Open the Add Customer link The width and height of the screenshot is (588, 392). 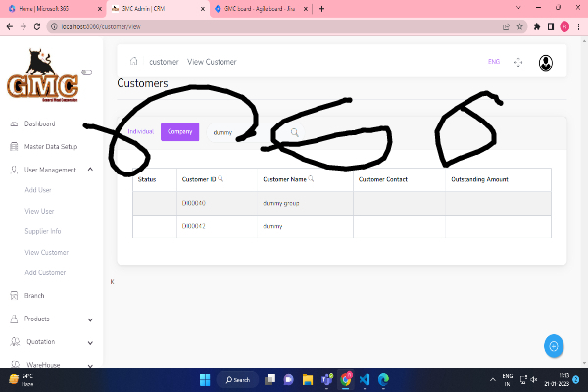pyautogui.click(x=45, y=271)
